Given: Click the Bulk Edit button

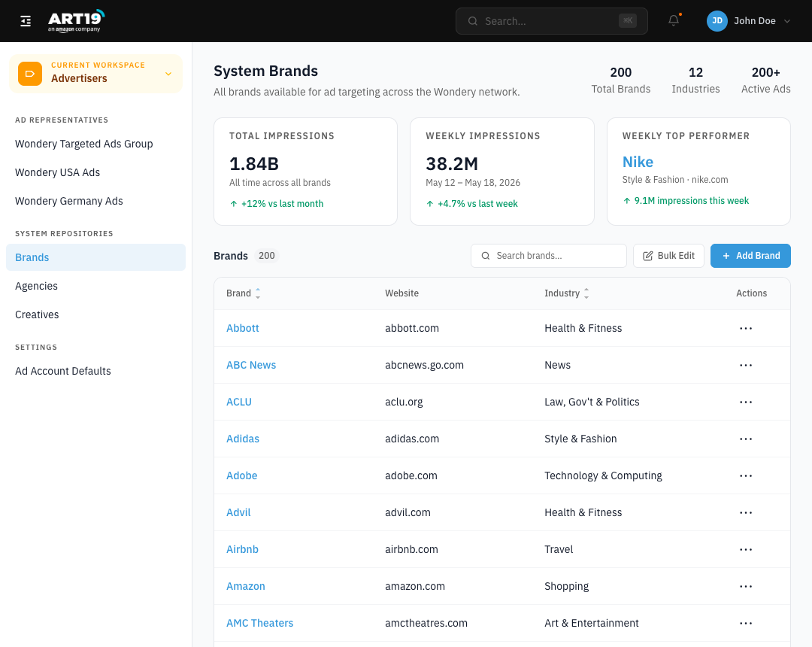Looking at the screenshot, I should click(x=668, y=256).
